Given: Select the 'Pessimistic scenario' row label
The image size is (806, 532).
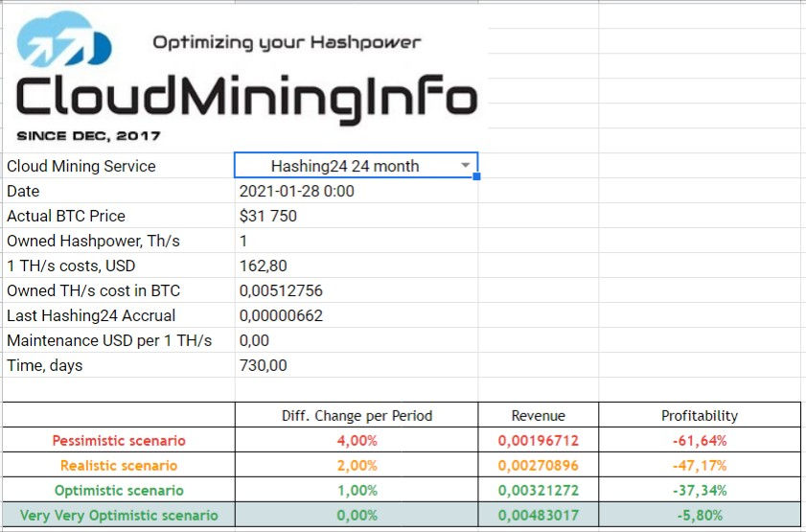Looking at the screenshot, I should pos(119,441).
